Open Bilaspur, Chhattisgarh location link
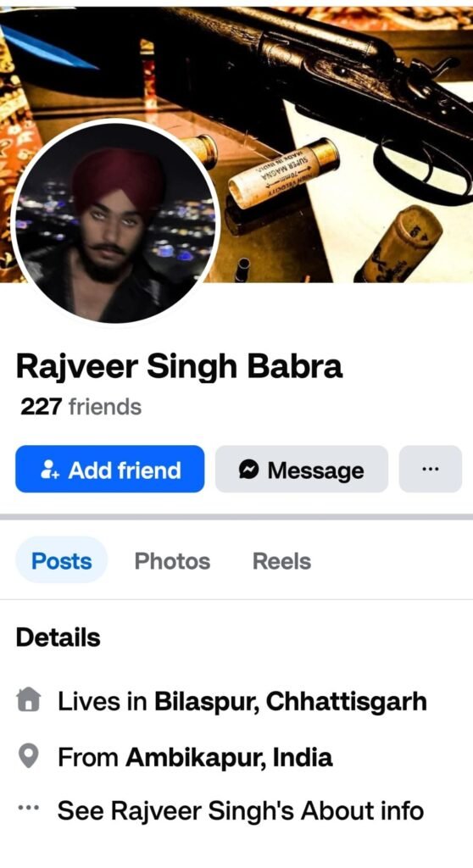Viewport: 473px width, 868px height. pyautogui.click(x=291, y=702)
